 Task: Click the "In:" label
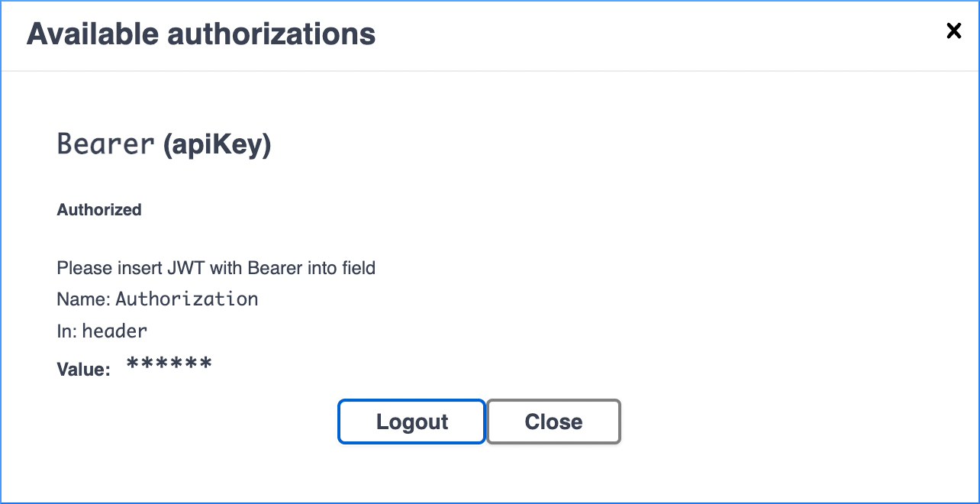coord(67,331)
